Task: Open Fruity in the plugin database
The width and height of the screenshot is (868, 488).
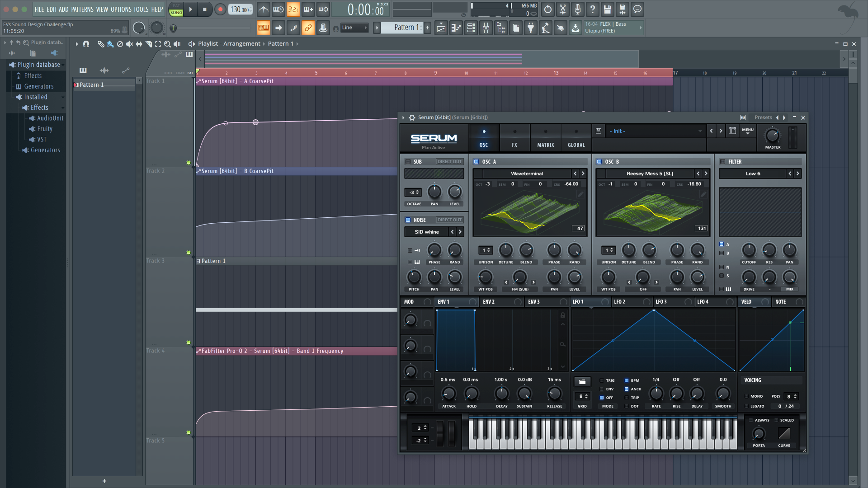Action: pos(45,129)
